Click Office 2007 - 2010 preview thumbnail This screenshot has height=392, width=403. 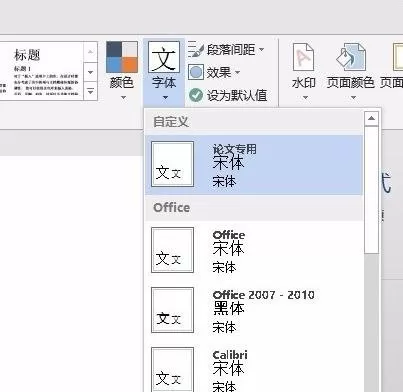click(172, 310)
